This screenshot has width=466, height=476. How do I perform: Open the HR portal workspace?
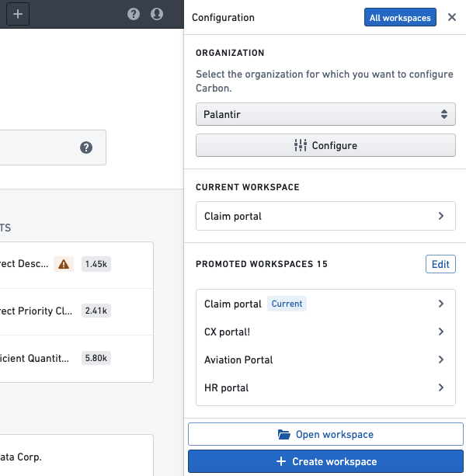[325, 387]
